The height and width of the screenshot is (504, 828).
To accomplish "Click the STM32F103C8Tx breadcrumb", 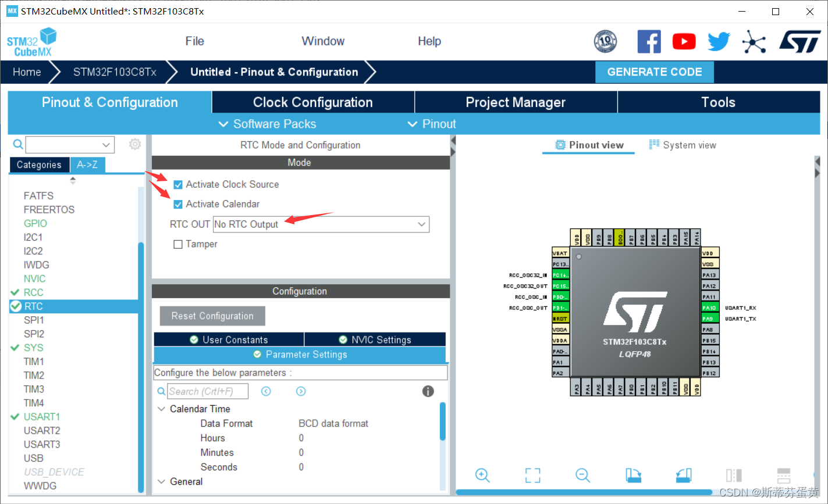I will (115, 72).
